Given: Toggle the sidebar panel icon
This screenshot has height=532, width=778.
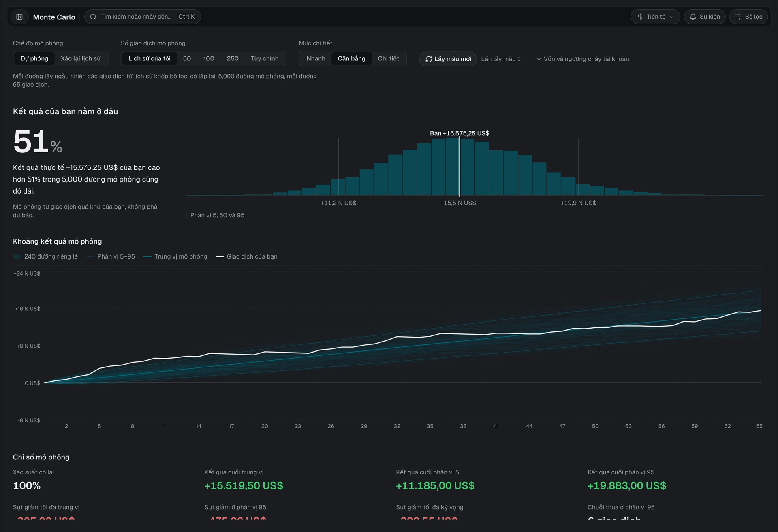Looking at the screenshot, I should tap(19, 17).
